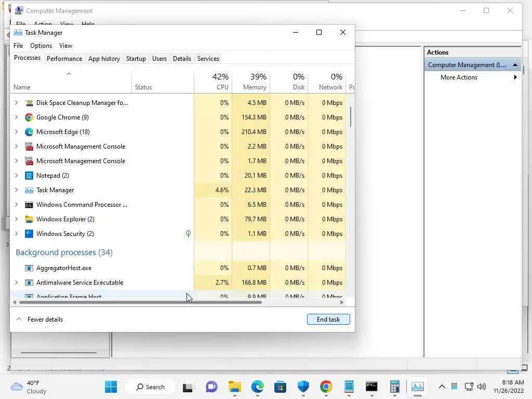Click the horizontal scrollbar right arrow
The width and height of the screenshot is (532, 399).
(342, 302)
